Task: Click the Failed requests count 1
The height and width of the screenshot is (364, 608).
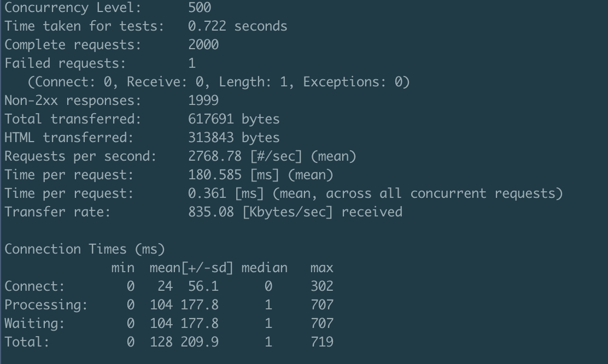Action: click(x=192, y=63)
